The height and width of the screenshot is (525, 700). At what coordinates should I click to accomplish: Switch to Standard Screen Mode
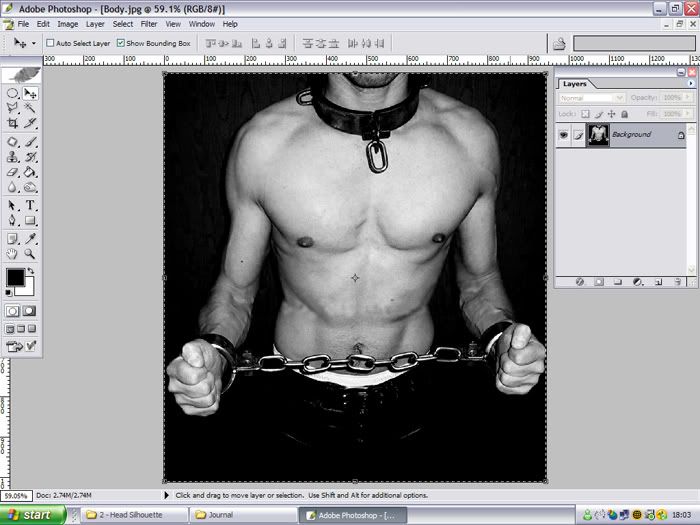[10, 329]
